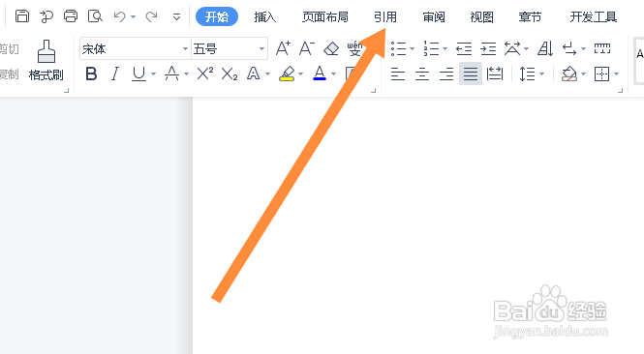Image resolution: width=644 pixels, height=354 pixels.
Task: Click show paragraph marks icon
Action: (569, 49)
